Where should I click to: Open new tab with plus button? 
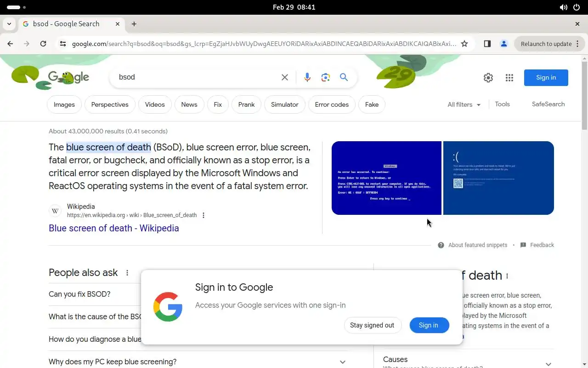(134, 24)
